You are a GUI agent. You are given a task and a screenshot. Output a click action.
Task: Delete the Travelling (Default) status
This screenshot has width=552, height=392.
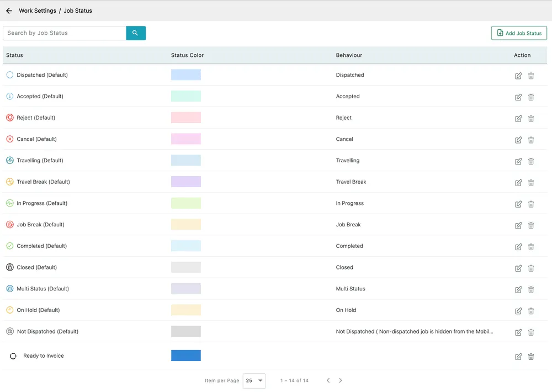(x=531, y=161)
